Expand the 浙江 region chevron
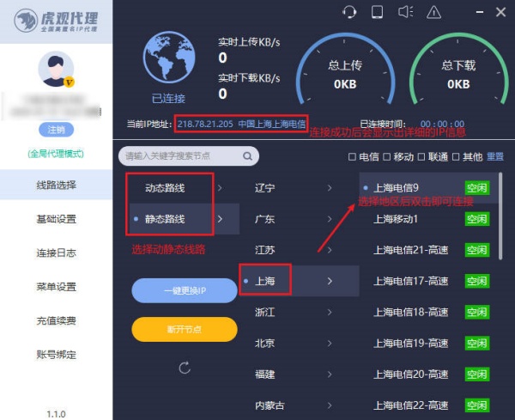Image resolution: width=515 pixels, height=420 pixels. [x=330, y=312]
